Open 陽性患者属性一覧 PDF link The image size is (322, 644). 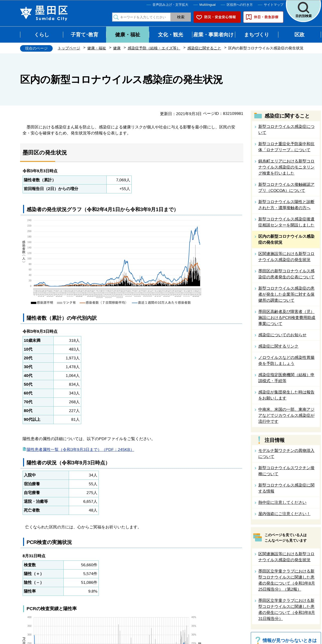coord(80,449)
